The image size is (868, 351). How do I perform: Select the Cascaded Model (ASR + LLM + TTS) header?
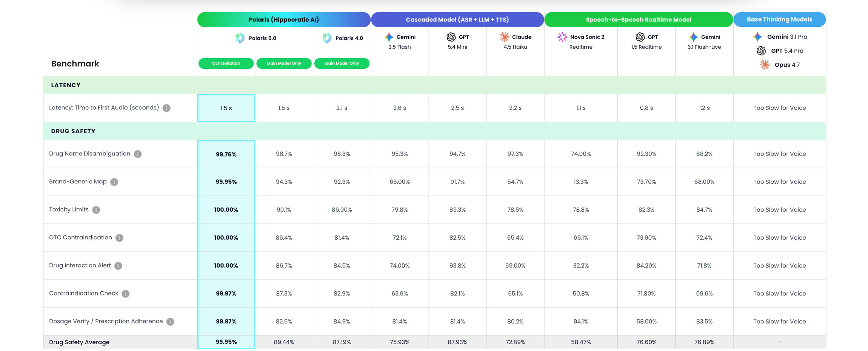click(457, 20)
